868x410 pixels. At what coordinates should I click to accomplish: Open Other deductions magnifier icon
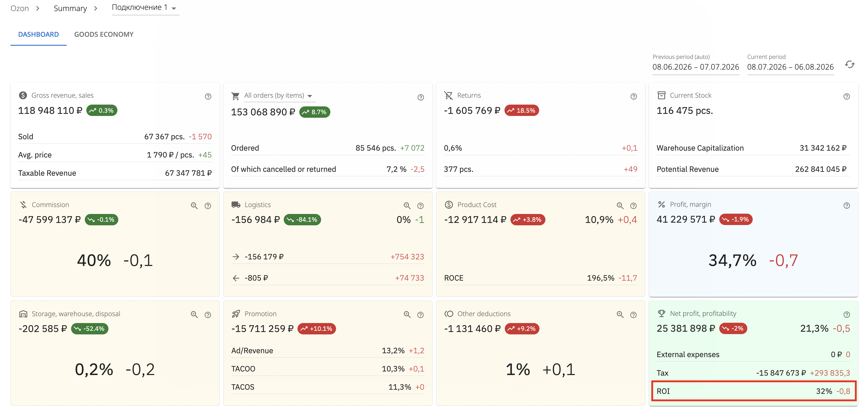coord(620,315)
